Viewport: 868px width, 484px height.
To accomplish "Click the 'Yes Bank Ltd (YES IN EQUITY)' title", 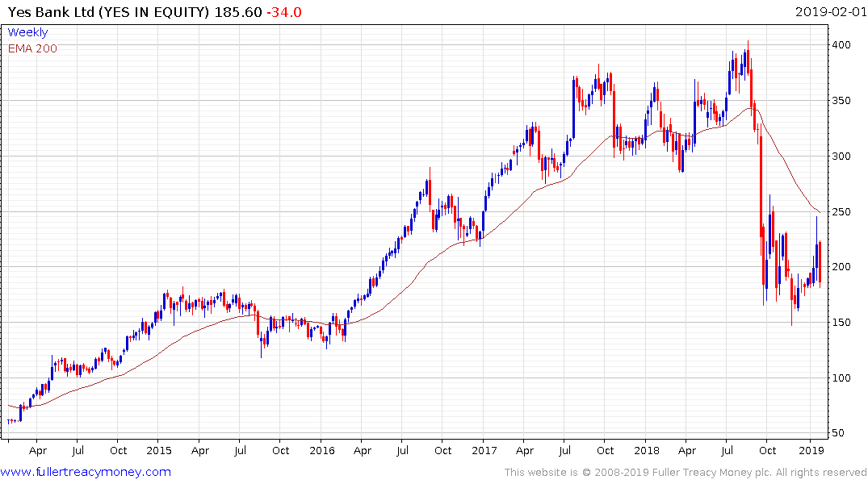I will pyautogui.click(x=108, y=12).
